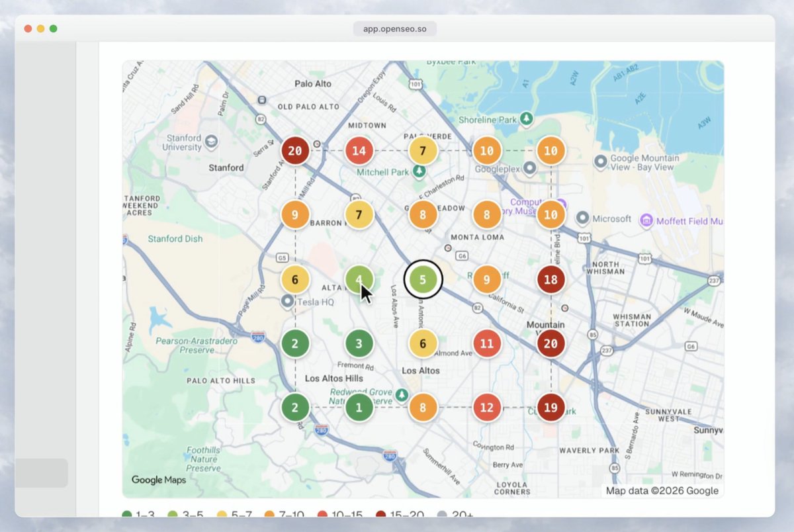This screenshot has width=794, height=532.
Task: Click the green rank marker 3
Action: (359, 343)
